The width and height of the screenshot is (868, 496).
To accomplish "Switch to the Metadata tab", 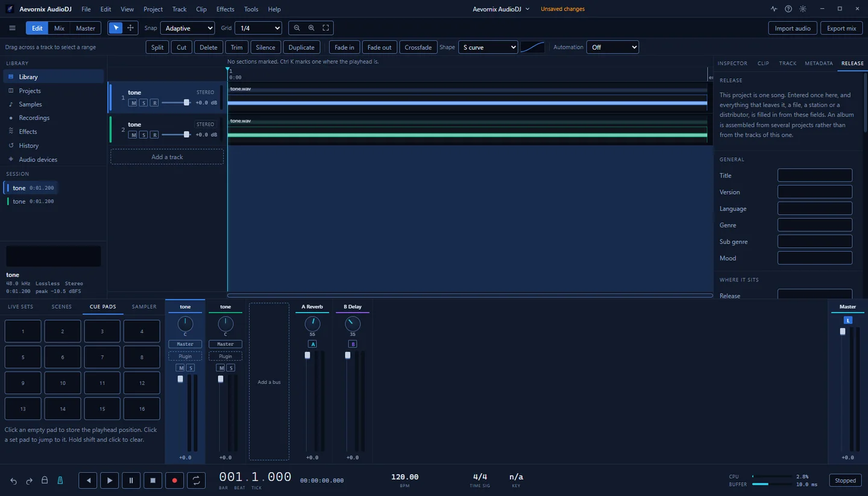I will 819,63.
